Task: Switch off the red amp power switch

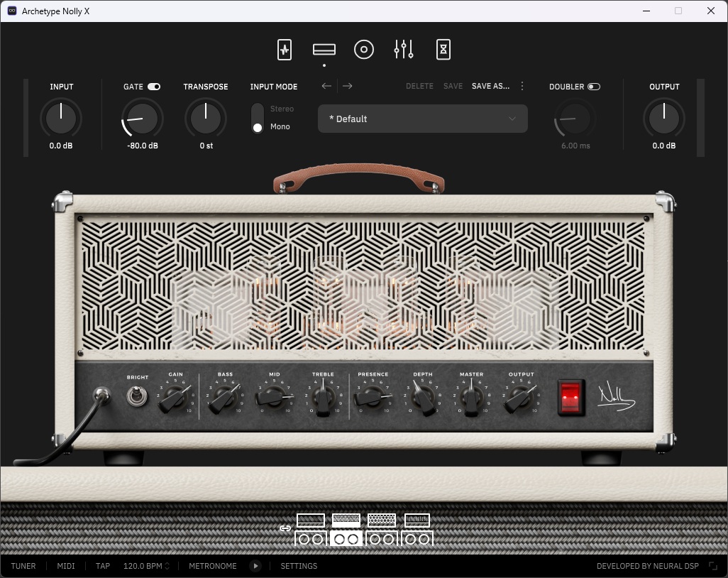Action: (570, 398)
